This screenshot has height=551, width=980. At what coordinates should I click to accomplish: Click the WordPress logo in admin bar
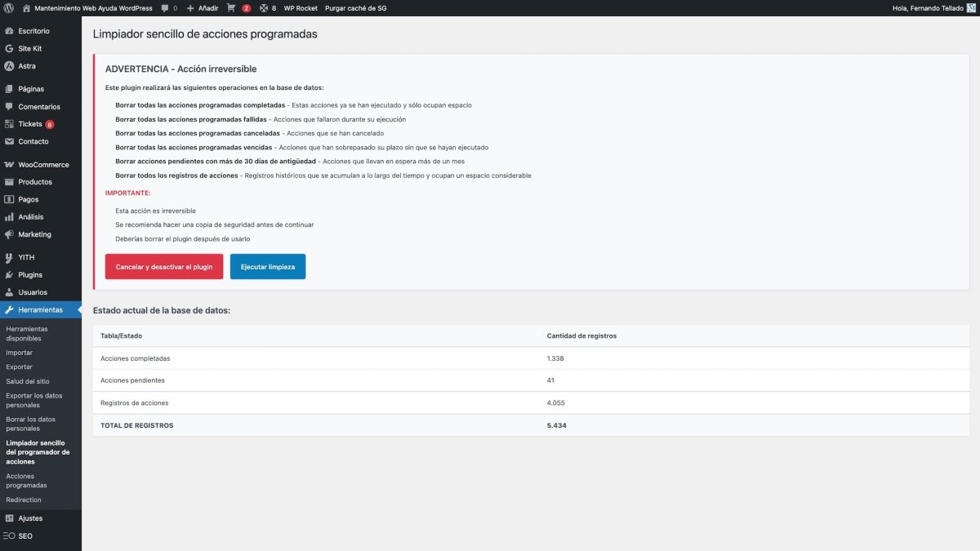click(8, 8)
